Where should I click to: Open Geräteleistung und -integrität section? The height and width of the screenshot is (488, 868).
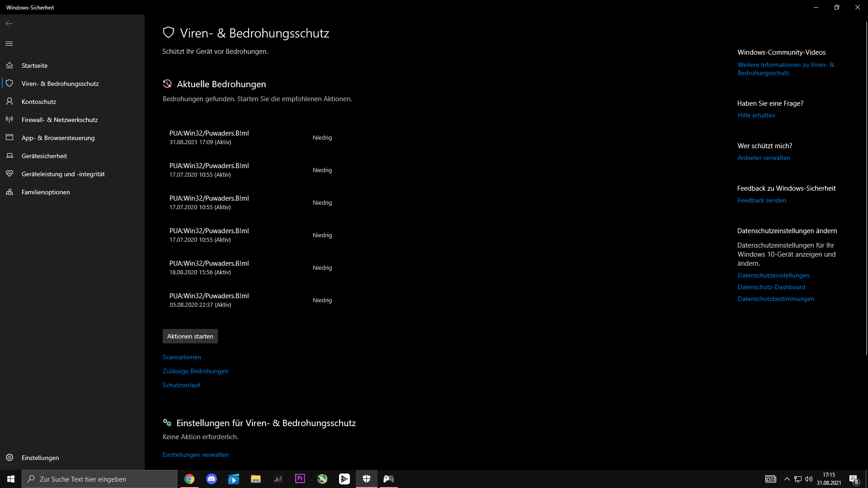(x=72, y=174)
